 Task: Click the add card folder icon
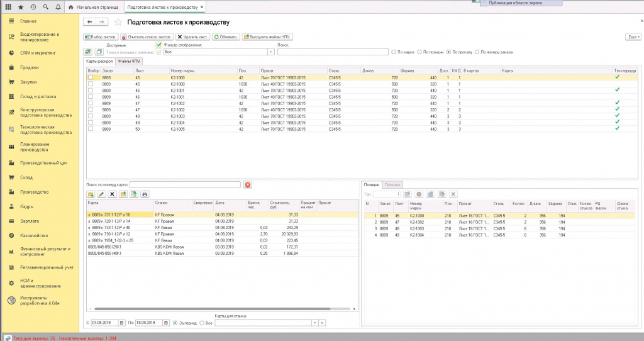[91, 194]
